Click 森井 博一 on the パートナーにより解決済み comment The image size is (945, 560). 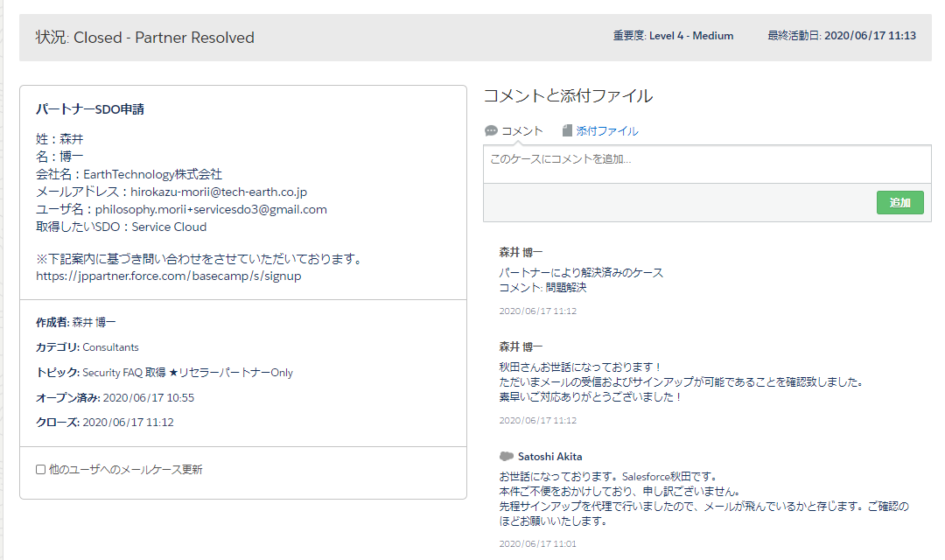(521, 252)
